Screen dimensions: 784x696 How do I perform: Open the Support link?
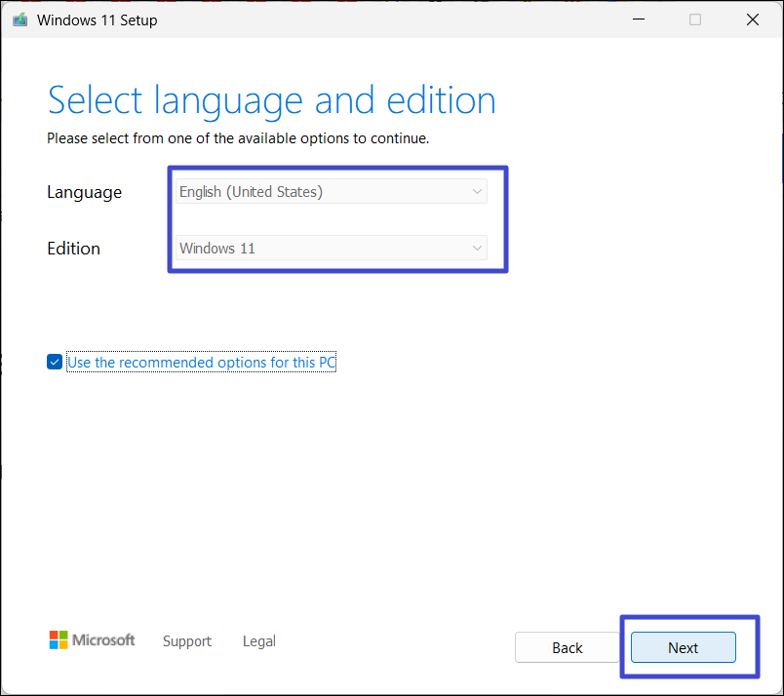tap(187, 641)
